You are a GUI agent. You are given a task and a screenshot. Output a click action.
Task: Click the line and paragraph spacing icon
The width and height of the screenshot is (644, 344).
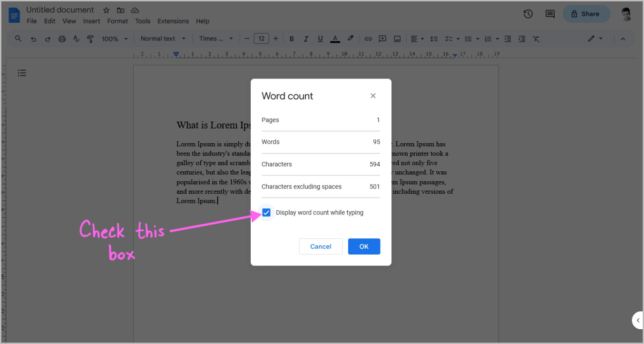coord(434,39)
